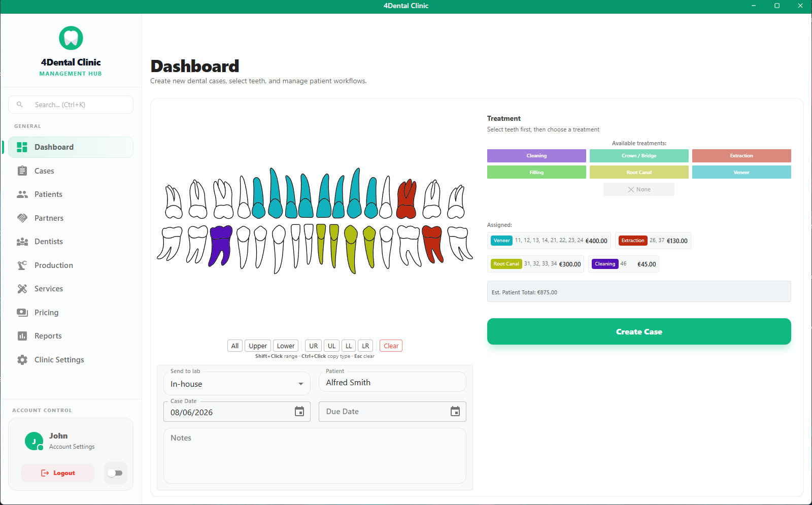Clear the tooth selection

coord(391,346)
